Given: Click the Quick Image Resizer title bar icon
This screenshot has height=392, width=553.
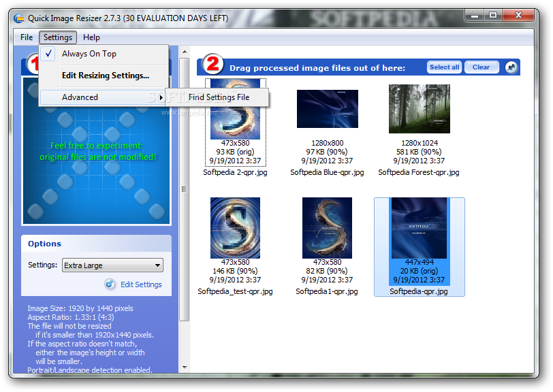Looking at the screenshot, I should 18,18.
